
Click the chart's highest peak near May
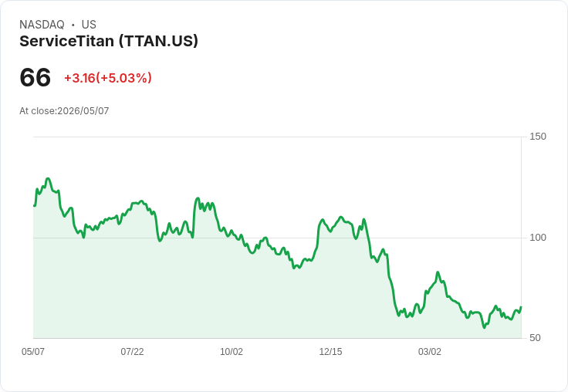coord(48,178)
